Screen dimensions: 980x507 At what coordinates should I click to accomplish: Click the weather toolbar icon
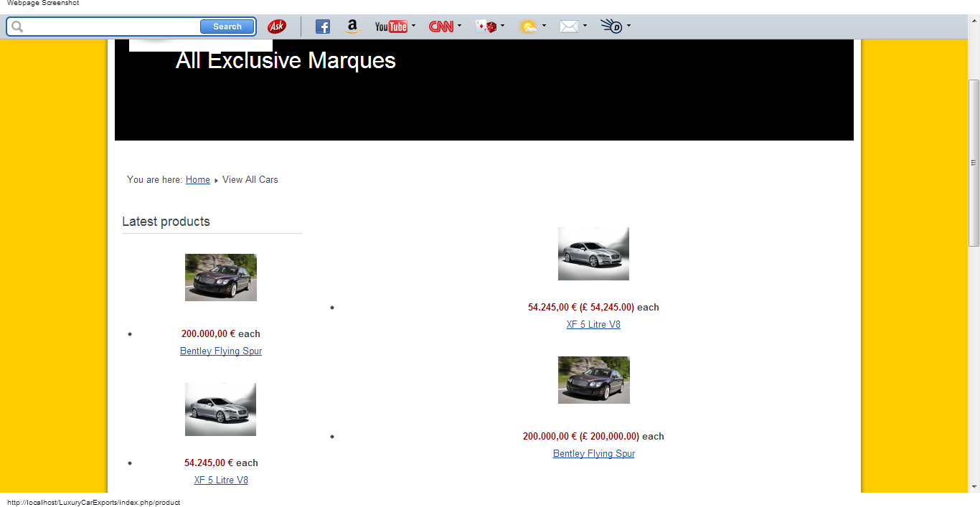click(529, 27)
